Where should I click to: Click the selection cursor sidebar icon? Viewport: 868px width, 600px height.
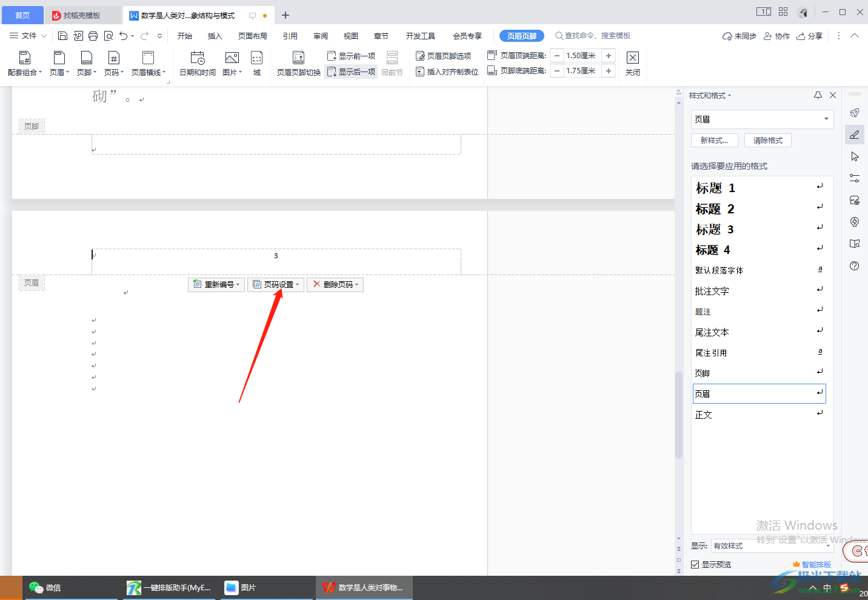pyautogui.click(x=855, y=156)
